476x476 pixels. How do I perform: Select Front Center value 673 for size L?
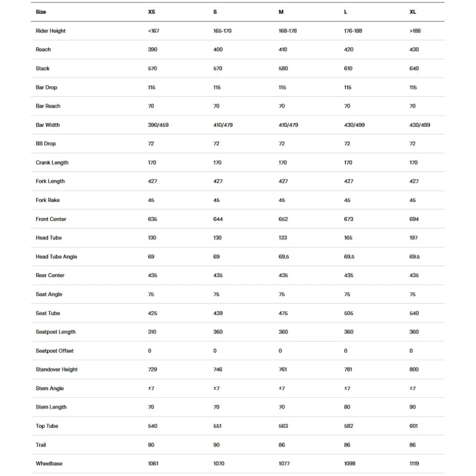pos(349,219)
